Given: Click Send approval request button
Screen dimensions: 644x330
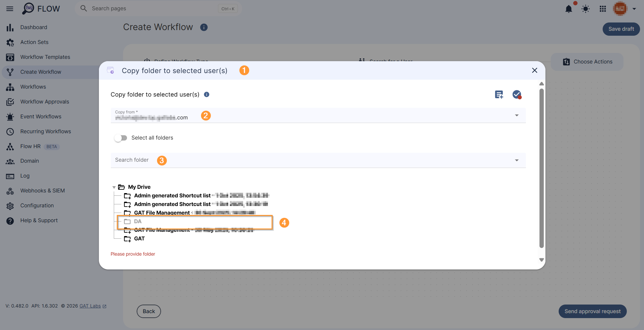Looking at the screenshot, I should (592, 311).
